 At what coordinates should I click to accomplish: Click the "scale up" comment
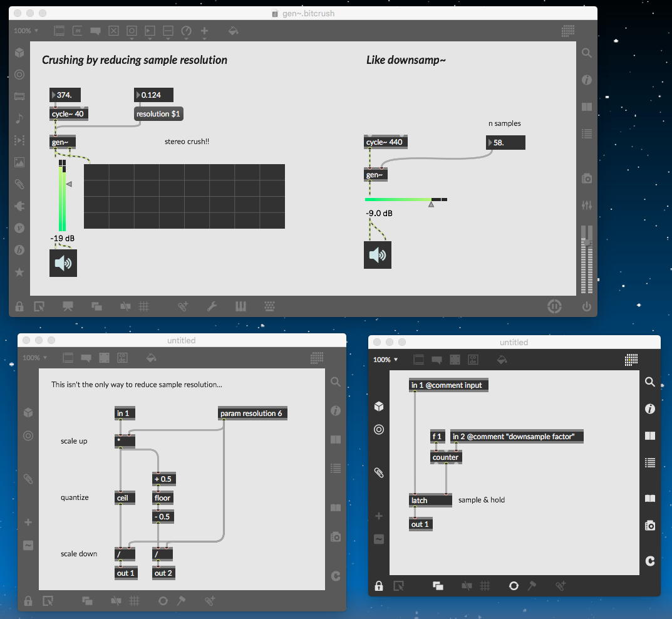pos(74,441)
